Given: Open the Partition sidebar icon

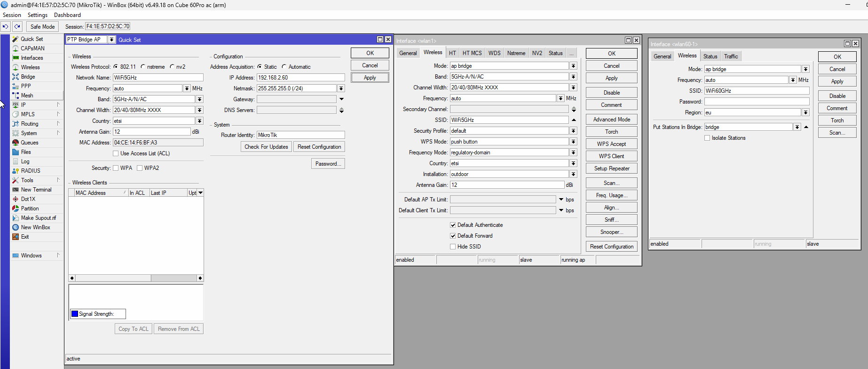Looking at the screenshot, I should point(16,209).
